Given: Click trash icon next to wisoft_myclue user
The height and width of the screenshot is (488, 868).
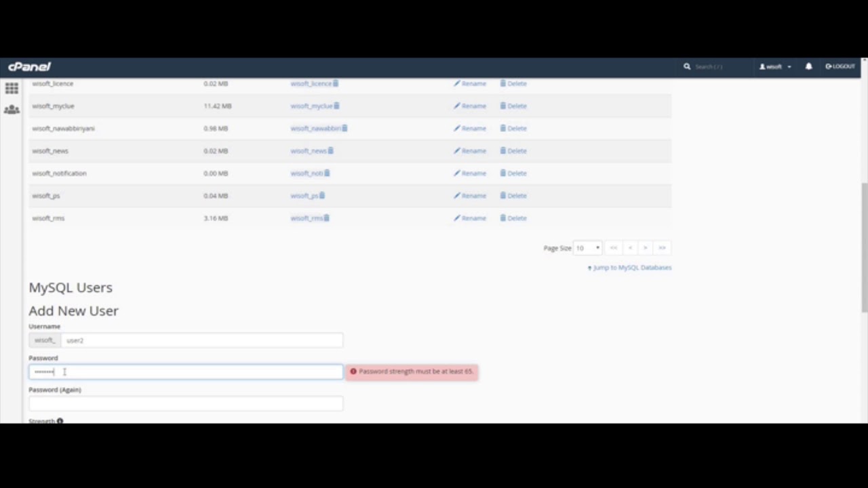Looking at the screenshot, I should click(x=336, y=106).
